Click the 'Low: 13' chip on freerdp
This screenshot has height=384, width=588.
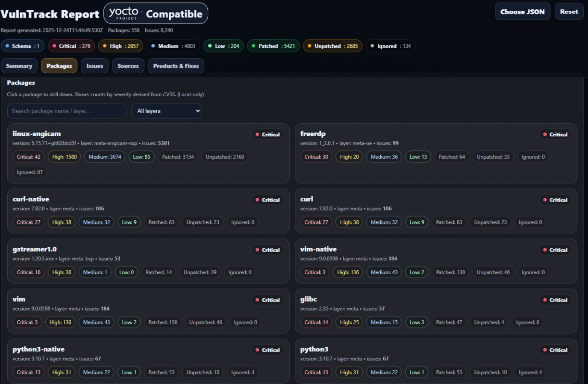pyautogui.click(x=418, y=157)
